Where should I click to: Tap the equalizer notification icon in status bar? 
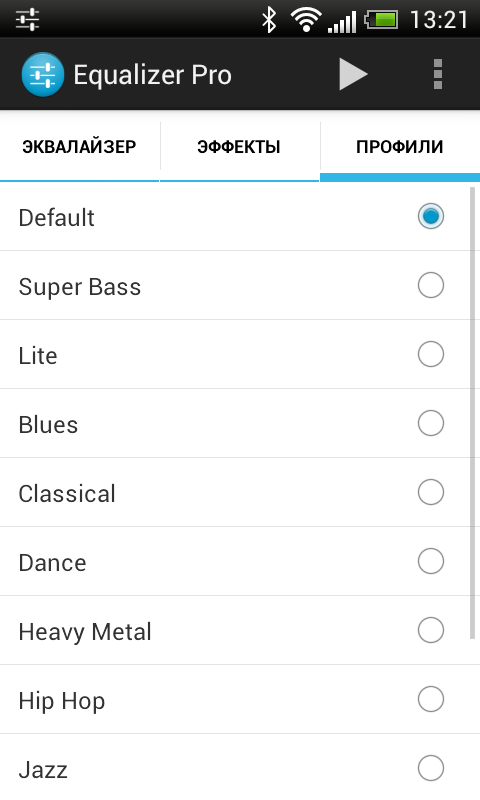(28, 19)
